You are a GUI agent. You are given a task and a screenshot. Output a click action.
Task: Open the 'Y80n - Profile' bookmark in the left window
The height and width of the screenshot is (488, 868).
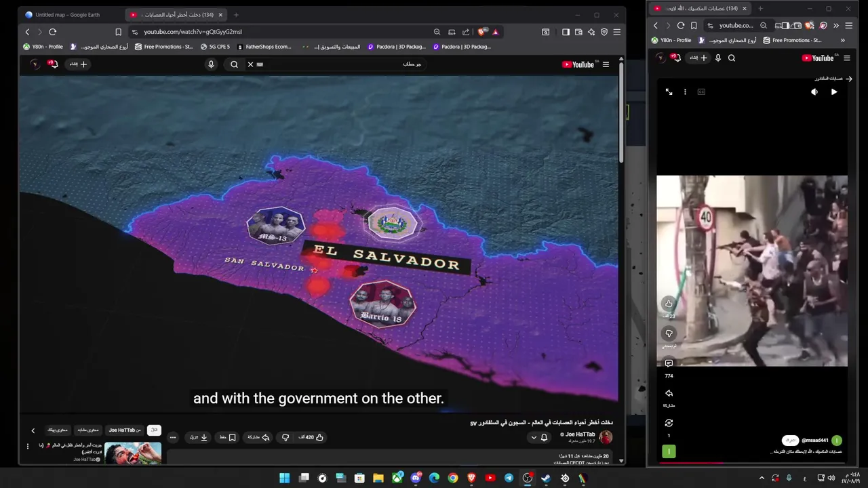(x=43, y=47)
